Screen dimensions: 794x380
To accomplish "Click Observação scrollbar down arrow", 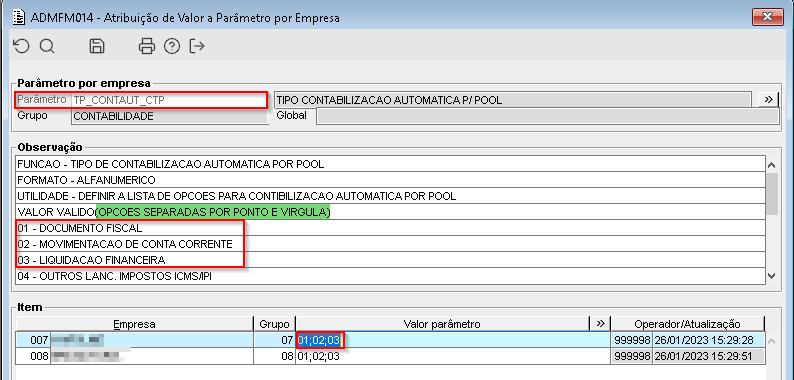I will 772,276.
